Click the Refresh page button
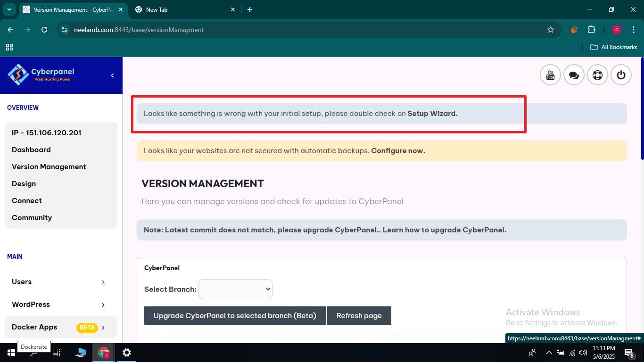Image resolution: width=644 pixels, height=362 pixels. [359, 316]
